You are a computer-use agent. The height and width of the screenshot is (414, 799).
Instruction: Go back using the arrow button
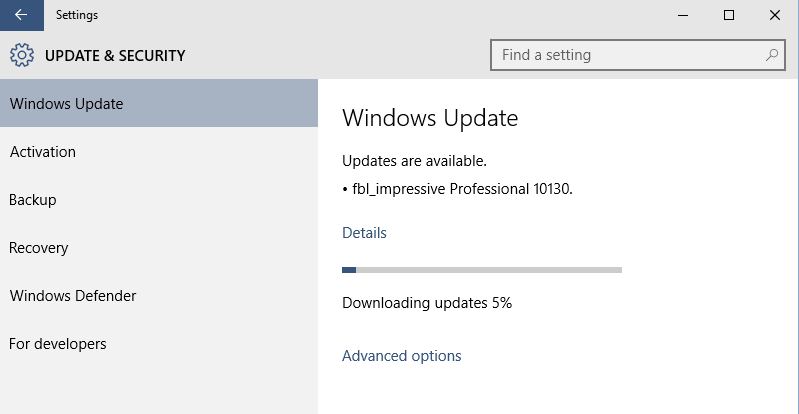(x=21, y=15)
